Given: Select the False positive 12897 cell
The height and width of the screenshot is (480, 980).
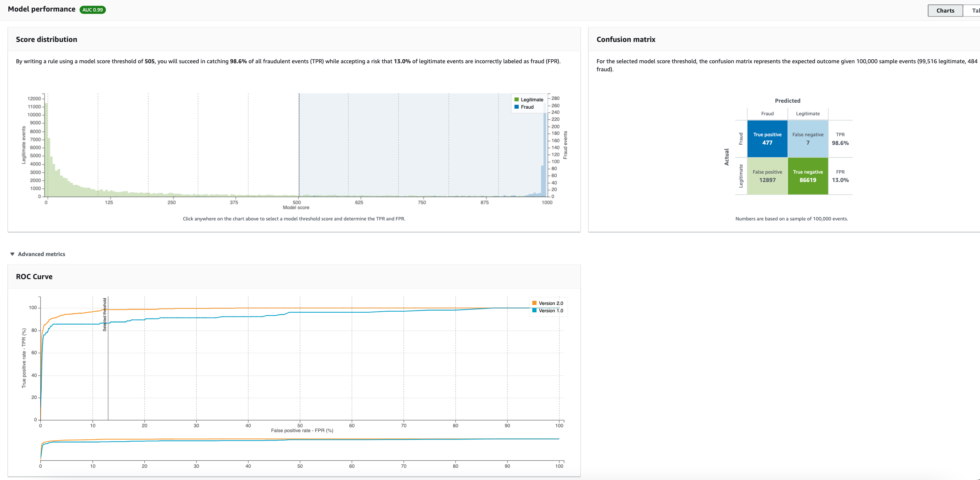Looking at the screenshot, I should (x=767, y=176).
